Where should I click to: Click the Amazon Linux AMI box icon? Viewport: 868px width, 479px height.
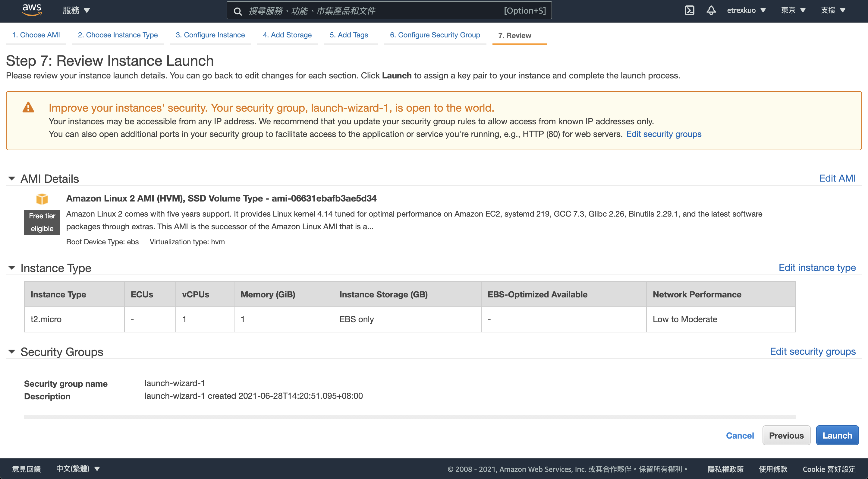[42, 199]
